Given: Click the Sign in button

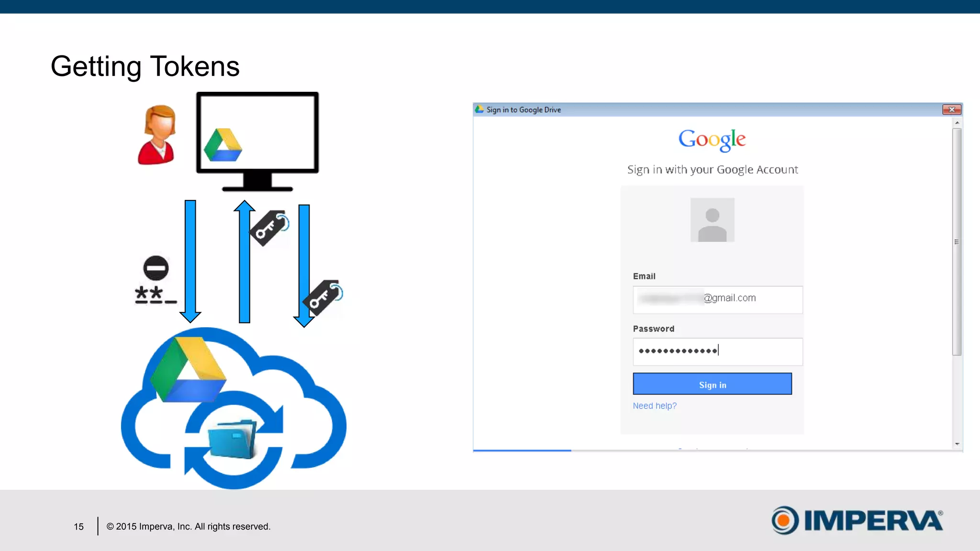Looking at the screenshot, I should coord(712,384).
